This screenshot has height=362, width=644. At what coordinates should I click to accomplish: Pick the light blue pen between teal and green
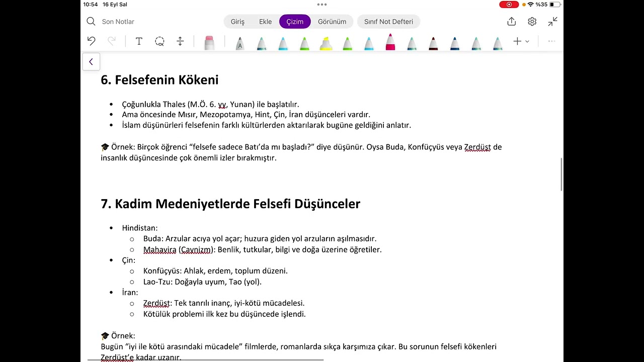(283, 43)
